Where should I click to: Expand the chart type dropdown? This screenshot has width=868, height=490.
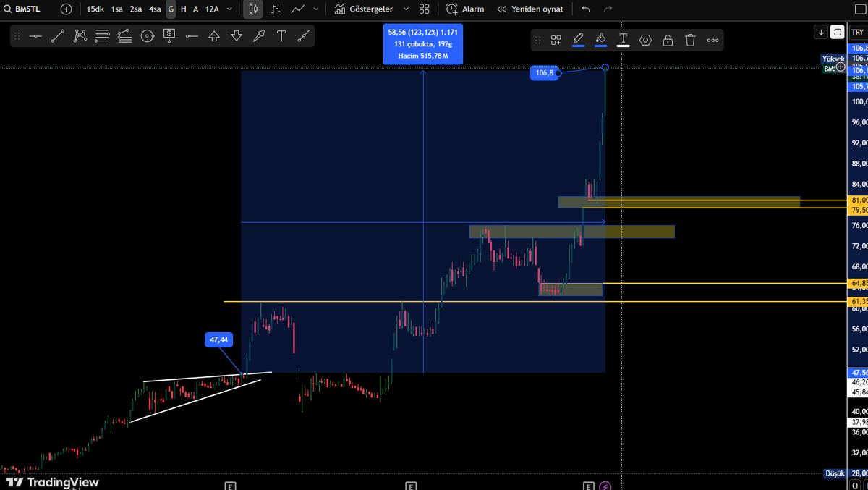click(315, 9)
